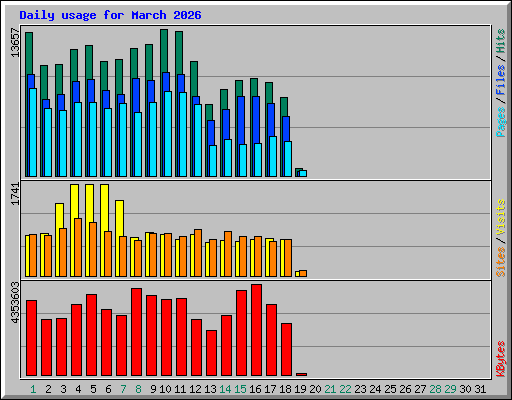Viewport: 512px width, 400px height.
Task: Click the cyan Pages bar for day 1
Action: [x=33, y=132]
